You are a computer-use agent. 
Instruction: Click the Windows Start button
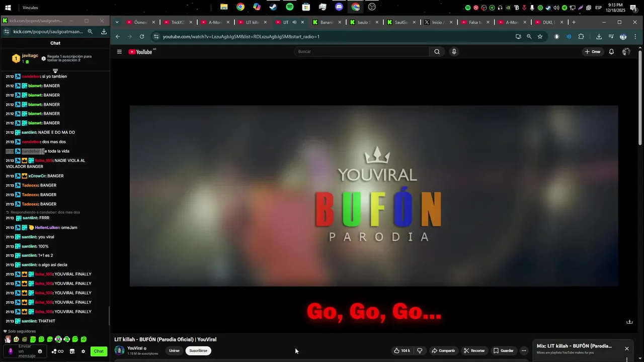[x=8, y=8]
